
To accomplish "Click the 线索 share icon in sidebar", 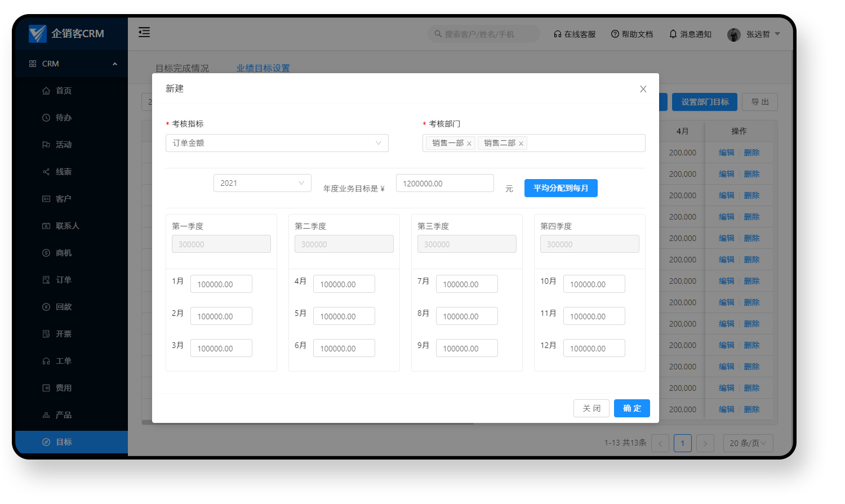I will pyautogui.click(x=46, y=172).
